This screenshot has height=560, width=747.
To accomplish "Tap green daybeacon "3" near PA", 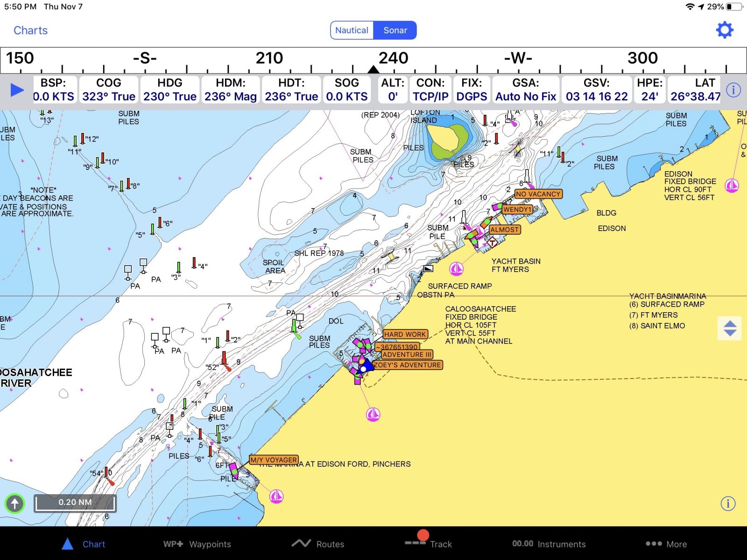I will tap(179, 268).
